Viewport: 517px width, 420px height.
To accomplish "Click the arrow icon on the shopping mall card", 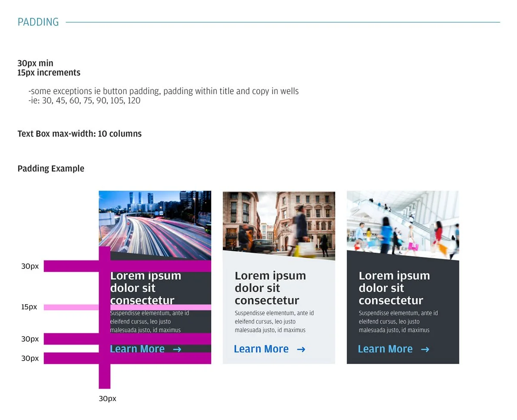I will [425, 349].
